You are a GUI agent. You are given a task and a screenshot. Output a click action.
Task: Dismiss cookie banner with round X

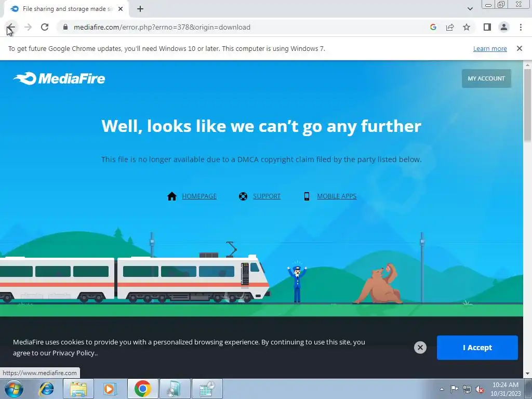click(420, 348)
